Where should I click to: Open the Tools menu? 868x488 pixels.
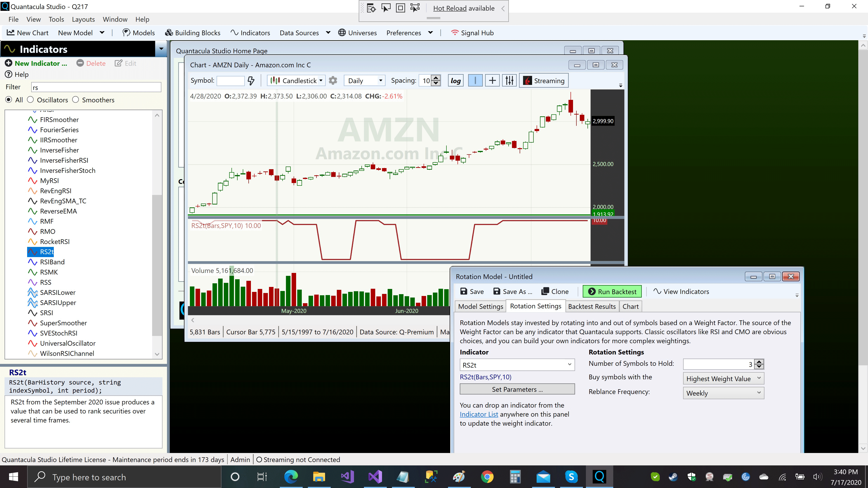(x=56, y=19)
